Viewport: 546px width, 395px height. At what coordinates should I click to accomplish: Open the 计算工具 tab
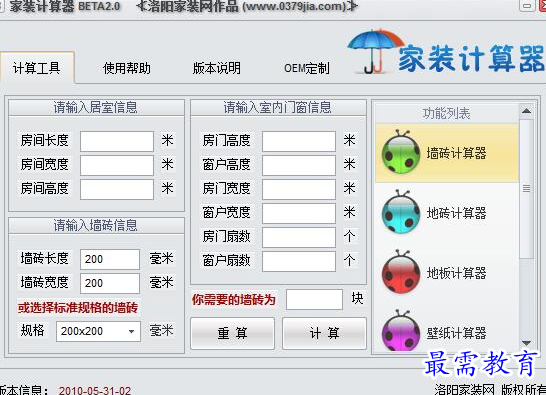click(37, 68)
